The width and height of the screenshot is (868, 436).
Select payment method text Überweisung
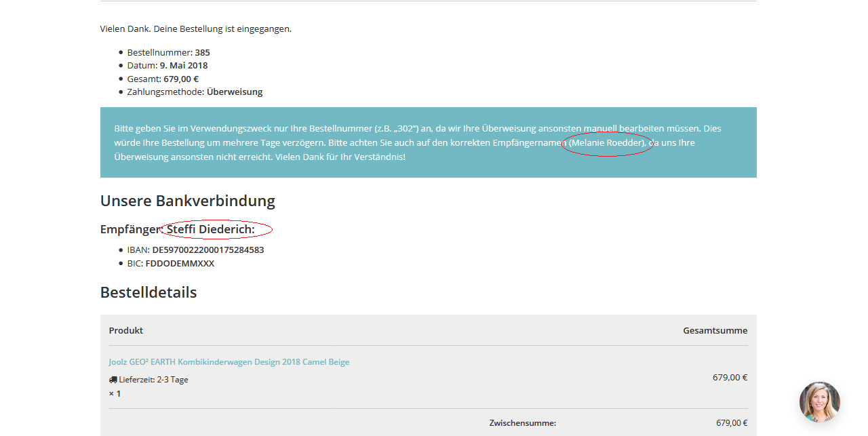[x=235, y=92]
